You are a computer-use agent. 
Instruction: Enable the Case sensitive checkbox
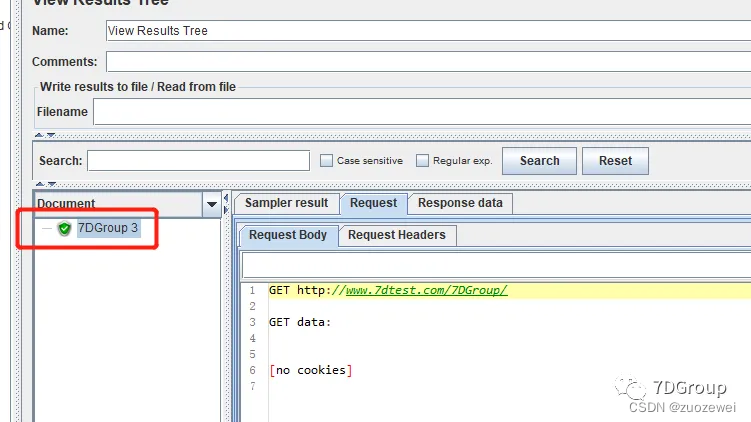pos(326,160)
